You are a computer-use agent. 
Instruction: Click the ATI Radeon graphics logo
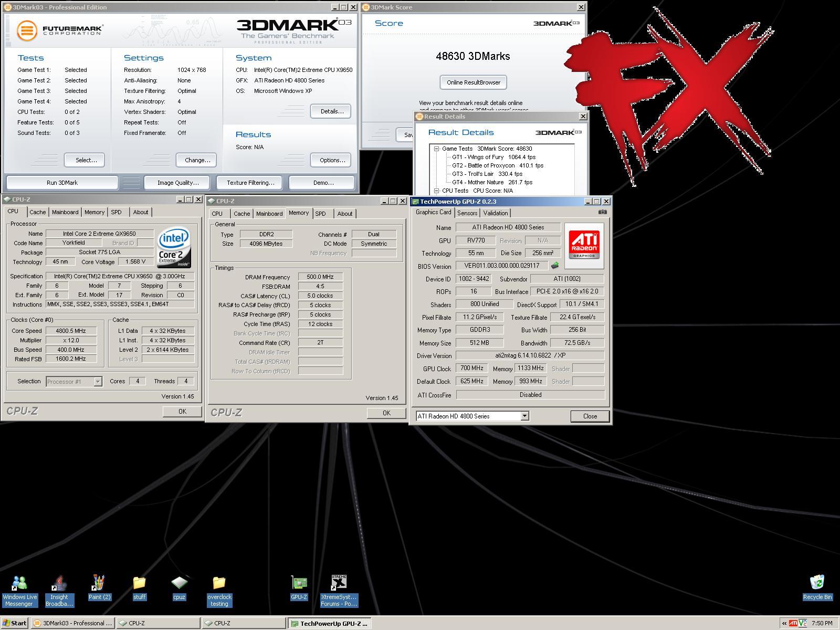[584, 246]
